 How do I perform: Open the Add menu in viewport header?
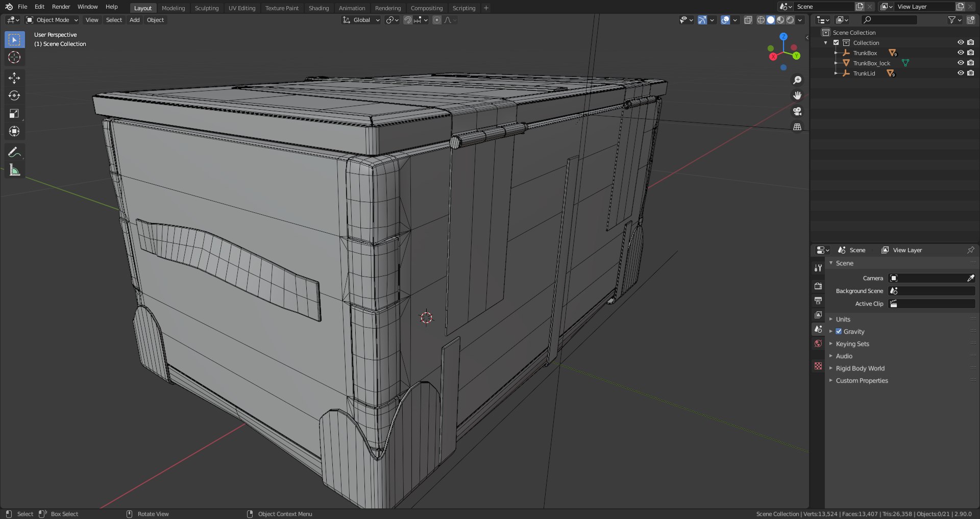(x=134, y=20)
